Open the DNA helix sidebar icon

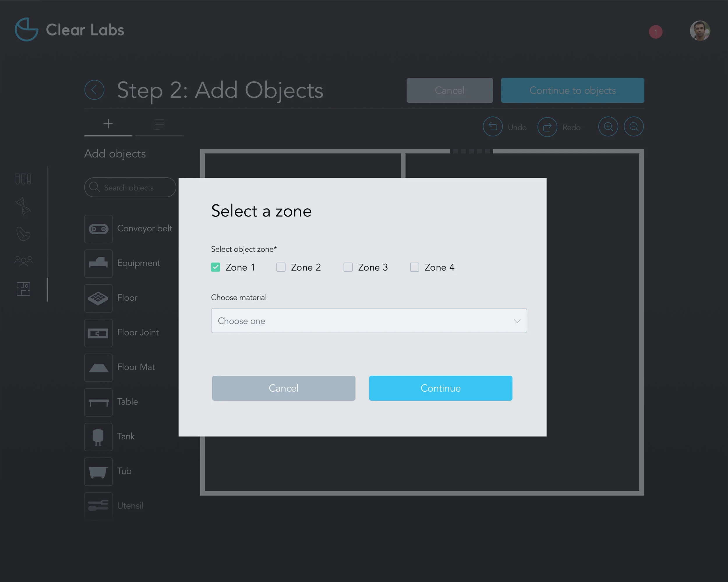point(23,206)
